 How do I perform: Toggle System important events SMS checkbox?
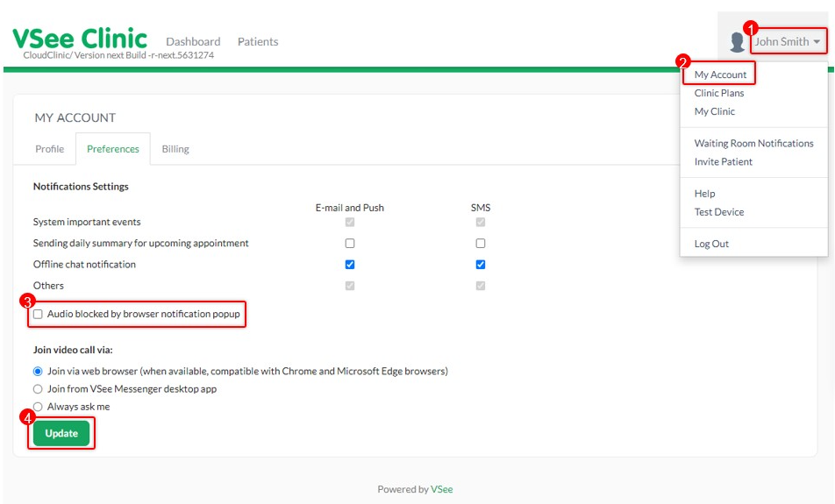tap(481, 222)
